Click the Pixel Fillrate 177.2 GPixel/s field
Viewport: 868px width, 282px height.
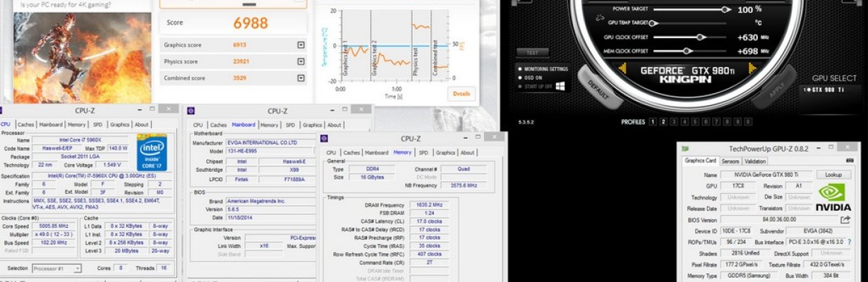(742, 264)
